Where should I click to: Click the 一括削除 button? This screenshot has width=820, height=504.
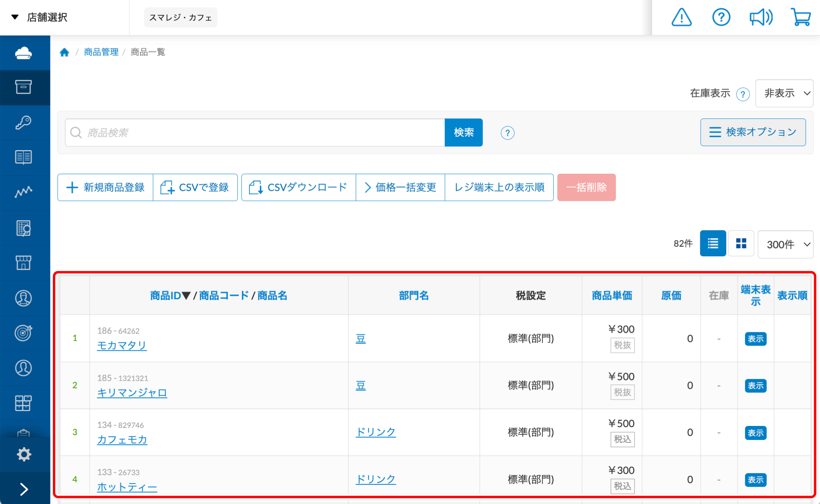point(587,187)
